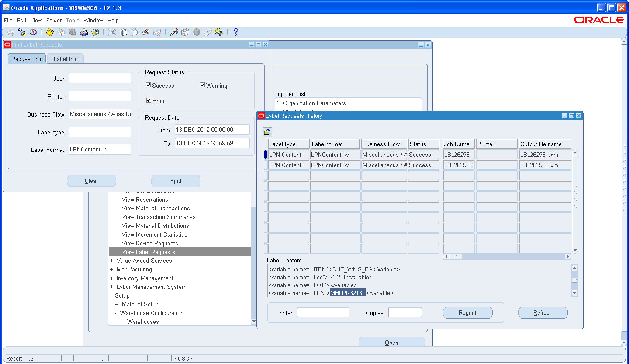Open the Show Navigator tool

tap(33, 32)
